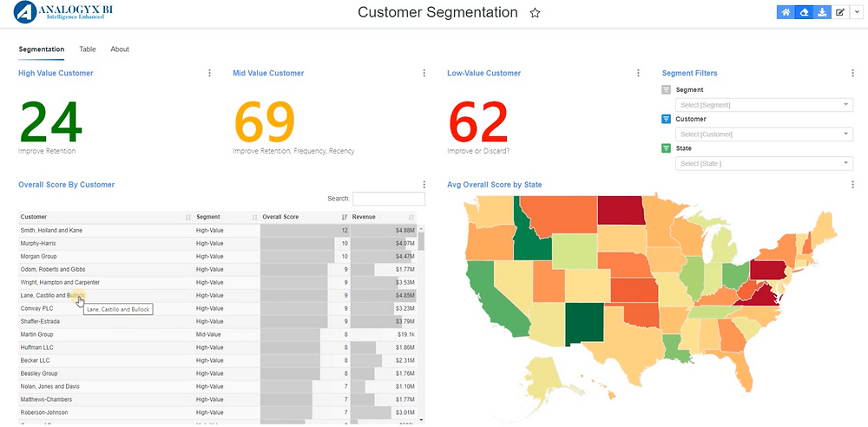This screenshot has width=868, height=427.
Task: Select the Murphy-Harris customer row
Action: [218, 243]
